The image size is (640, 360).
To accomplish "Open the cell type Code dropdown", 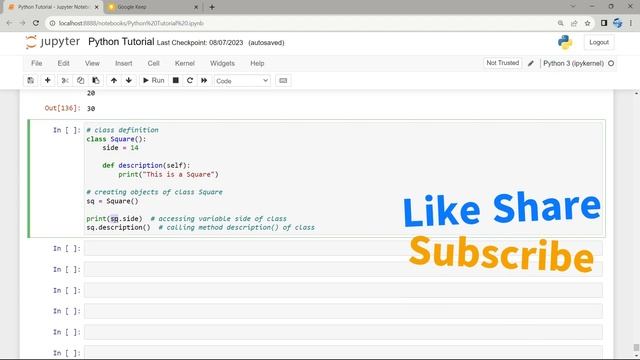I will 242,81.
